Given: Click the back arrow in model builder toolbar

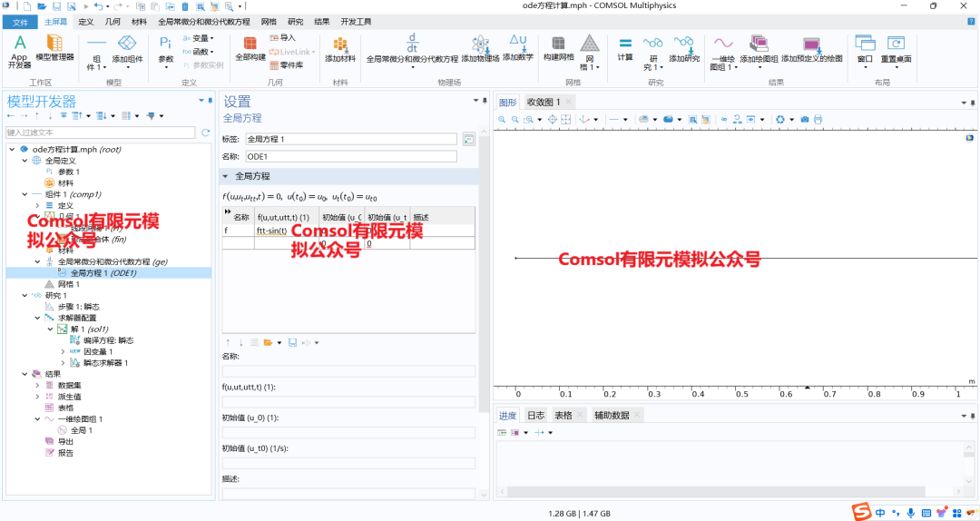Looking at the screenshot, I should click(x=10, y=115).
